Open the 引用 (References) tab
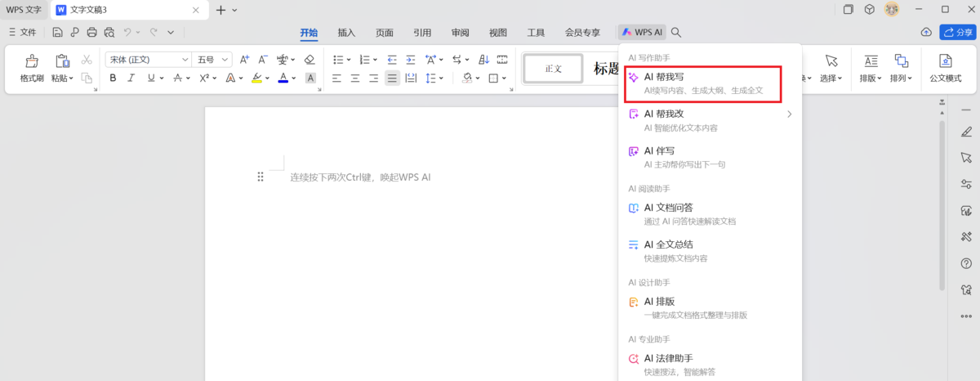This screenshot has height=381, width=980. [422, 33]
